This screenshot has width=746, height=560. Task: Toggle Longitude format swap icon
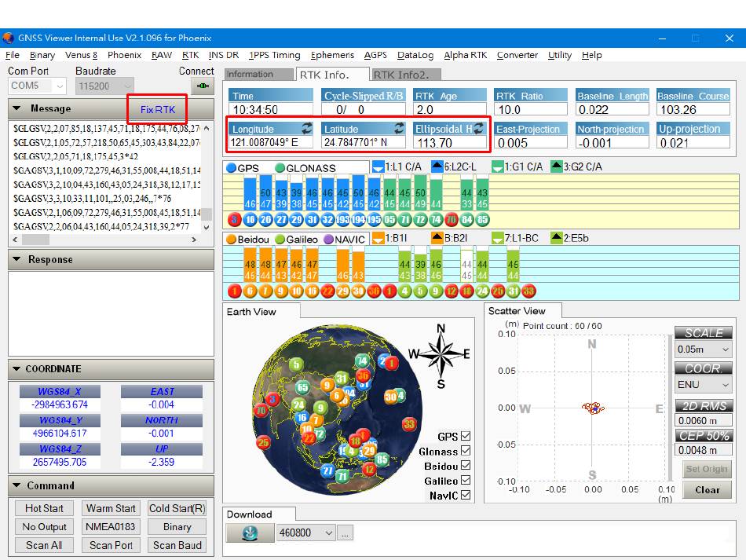tap(307, 128)
